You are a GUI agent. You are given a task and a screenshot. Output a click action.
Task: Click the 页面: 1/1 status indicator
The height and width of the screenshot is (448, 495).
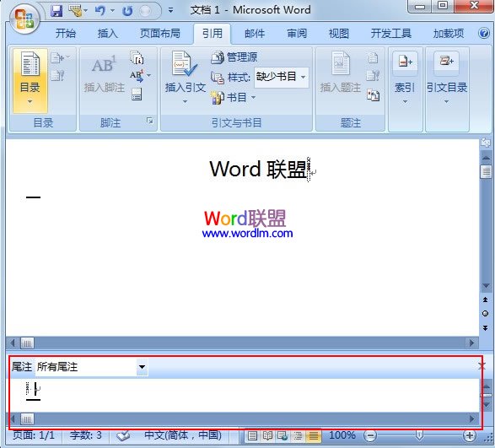[x=34, y=435]
